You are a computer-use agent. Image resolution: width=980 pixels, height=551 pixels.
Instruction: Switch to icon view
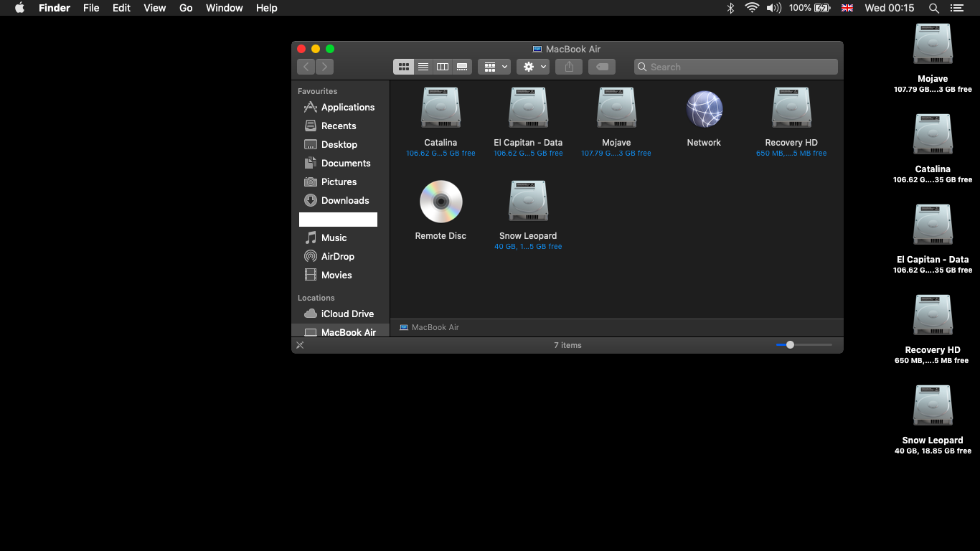coord(403,67)
